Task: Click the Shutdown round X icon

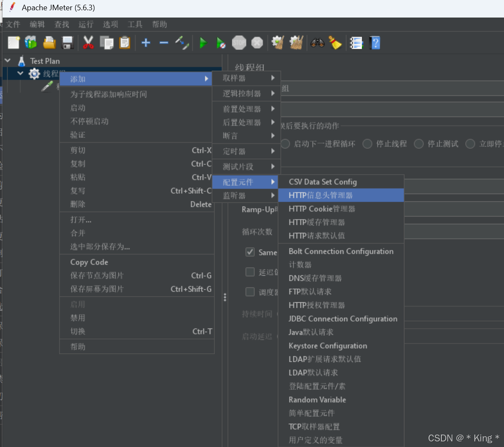Action: point(257,43)
